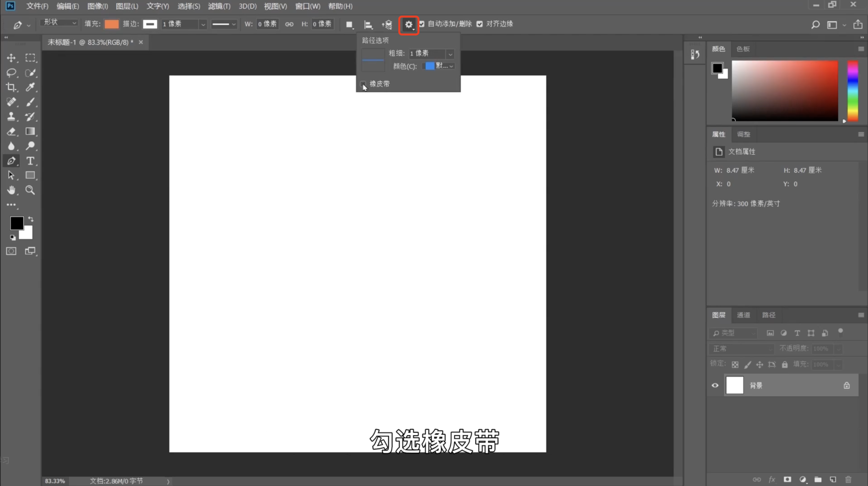Click the W width input field
Screen dimensions: 868x486
click(x=267, y=24)
